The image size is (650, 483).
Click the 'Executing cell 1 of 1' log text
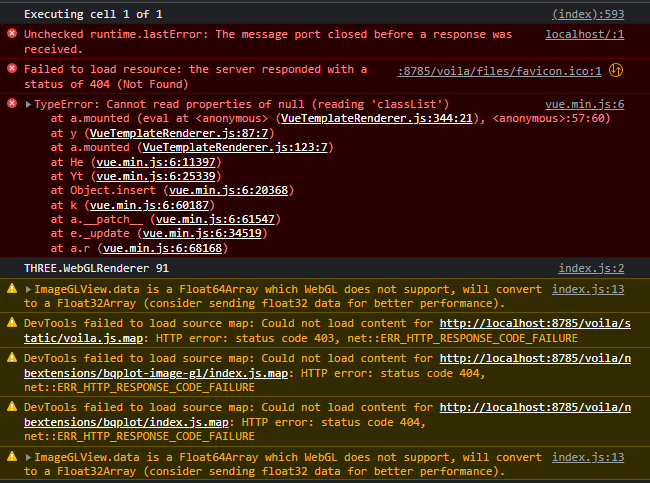(93, 14)
